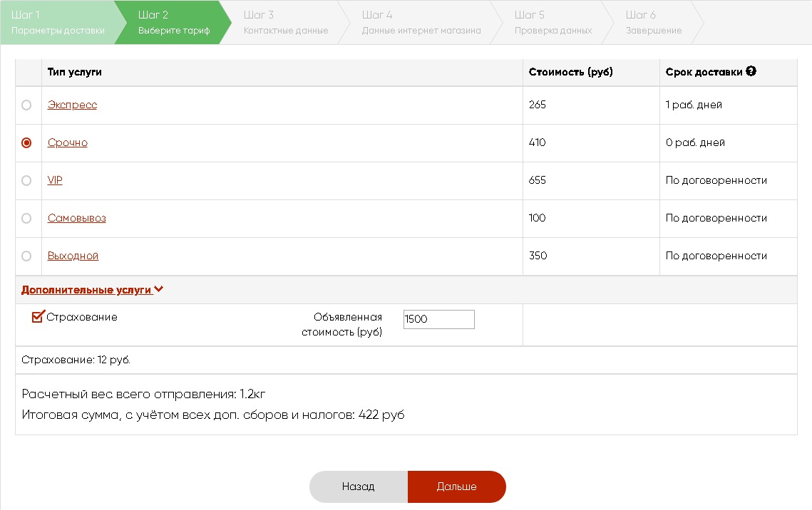Click the Объявленная стоимость input field

438,319
